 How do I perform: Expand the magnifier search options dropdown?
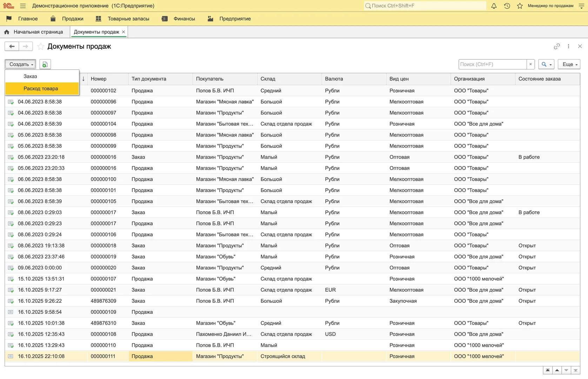click(546, 64)
